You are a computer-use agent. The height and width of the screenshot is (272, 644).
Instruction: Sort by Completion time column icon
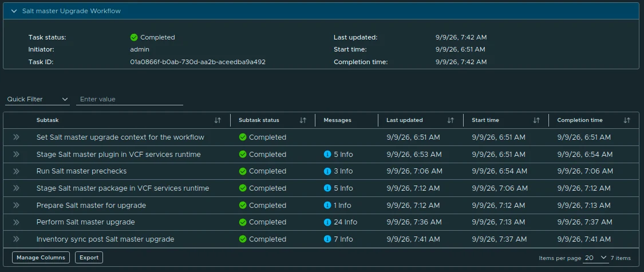click(x=627, y=120)
